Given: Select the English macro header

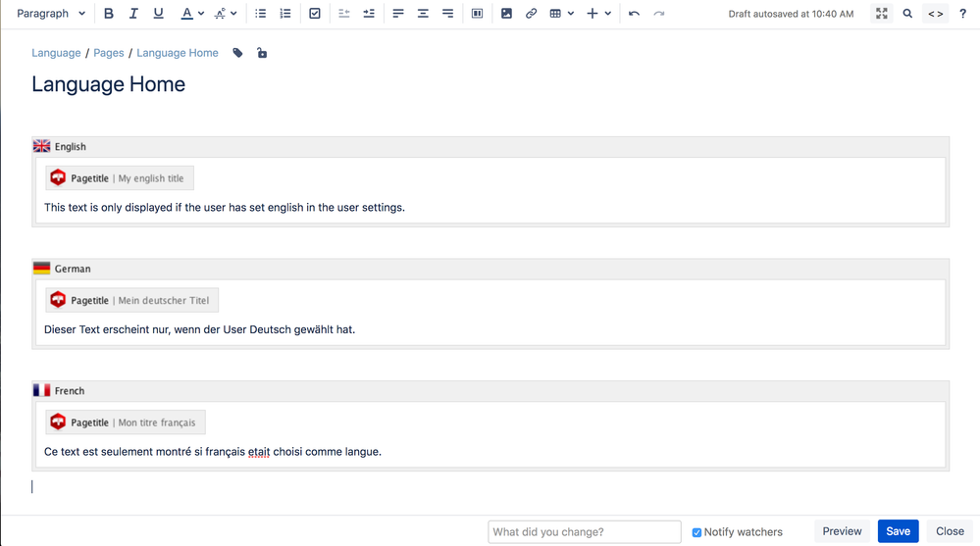Looking at the screenshot, I should tap(490, 147).
